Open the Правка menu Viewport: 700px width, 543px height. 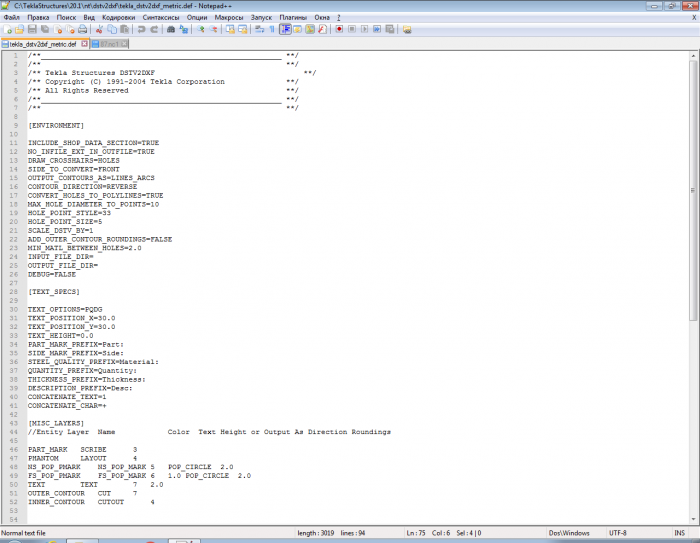coord(38,17)
